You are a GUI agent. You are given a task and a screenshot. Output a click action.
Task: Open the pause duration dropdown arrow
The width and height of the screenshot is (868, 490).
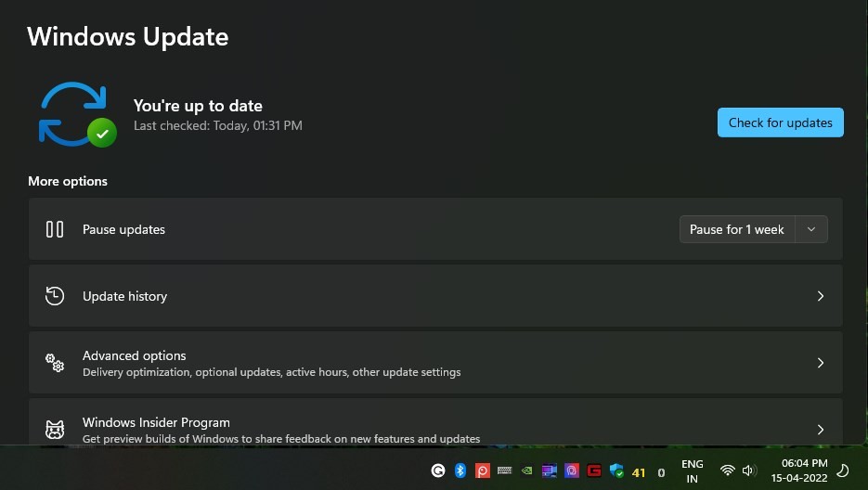pyautogui.click(x=811, y=229)
